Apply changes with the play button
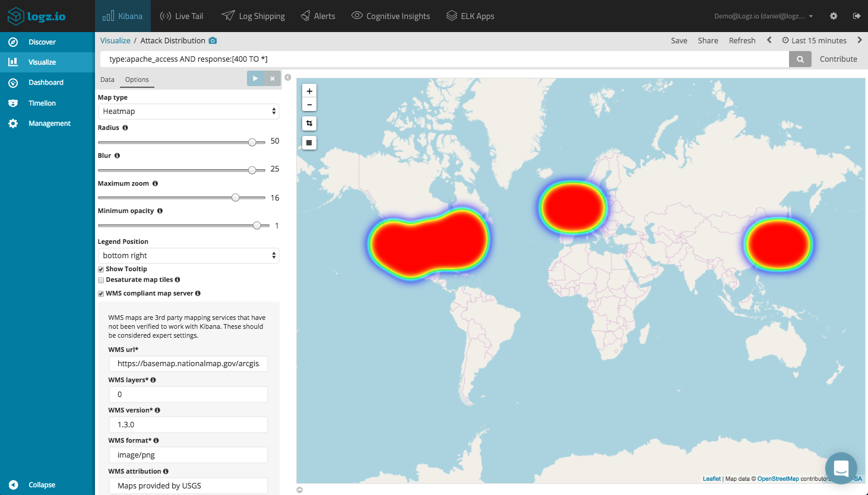 coord(255,78)
